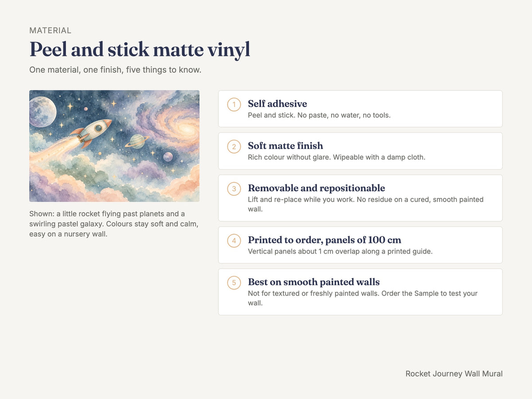This screenshot has height=399, width=532.
Task: Click the Rocket Journey Wall Mural footer text
Action: (x=454, y=374)
